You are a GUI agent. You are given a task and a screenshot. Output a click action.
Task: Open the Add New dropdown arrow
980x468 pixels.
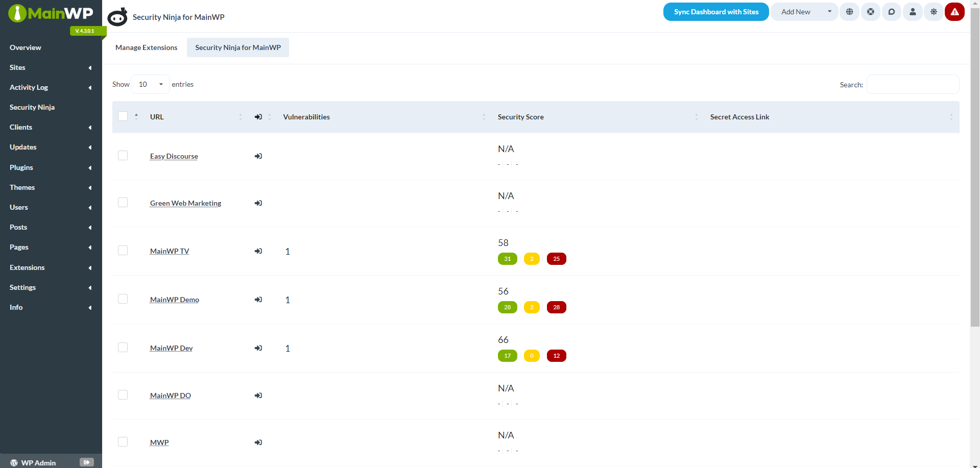(829, 12)
